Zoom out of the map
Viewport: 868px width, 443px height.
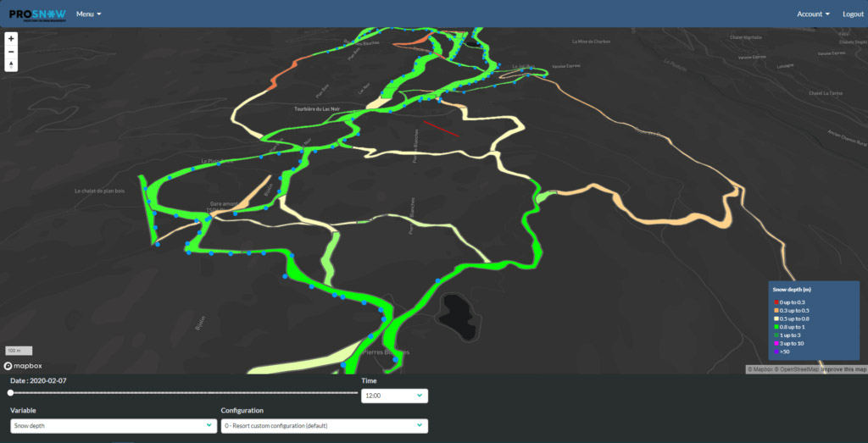tap(11, 52)
